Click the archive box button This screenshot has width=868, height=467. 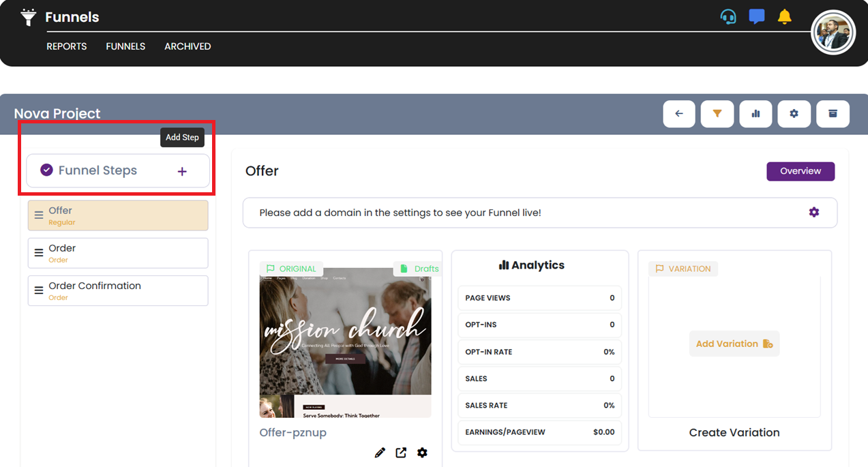click(x=833, y=114)
